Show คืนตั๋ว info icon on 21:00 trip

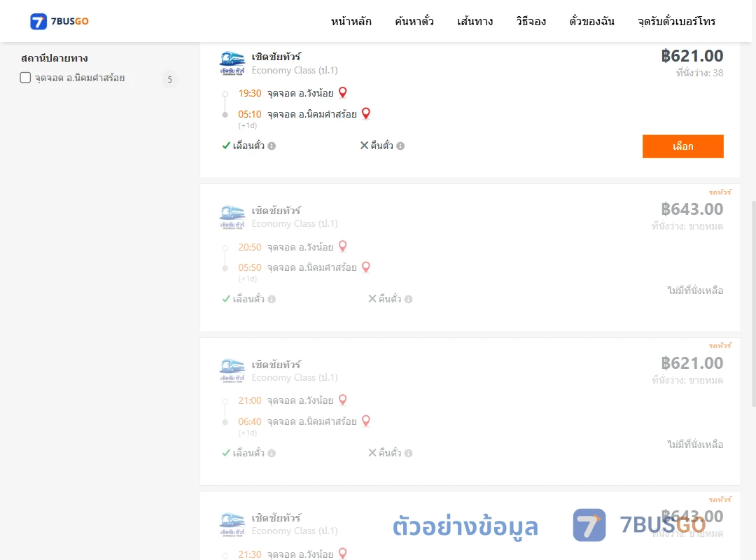pyautogui.click(x=408, y=453)
